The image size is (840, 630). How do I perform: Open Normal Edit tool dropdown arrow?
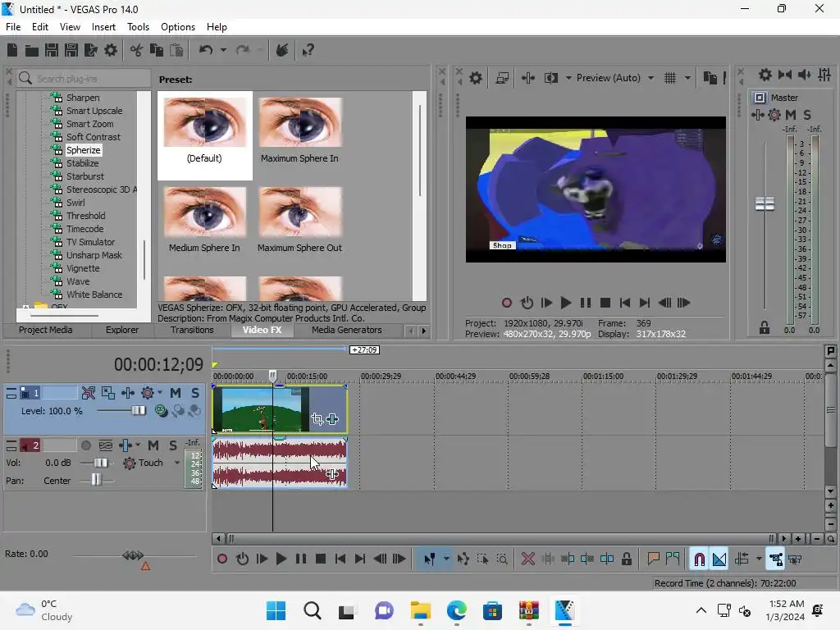tap(446, 559)
